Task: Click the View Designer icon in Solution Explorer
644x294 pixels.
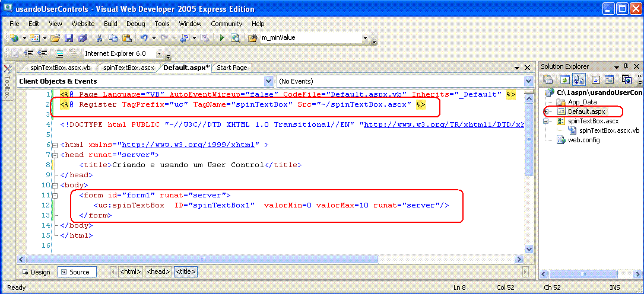Action: (609, 79)
